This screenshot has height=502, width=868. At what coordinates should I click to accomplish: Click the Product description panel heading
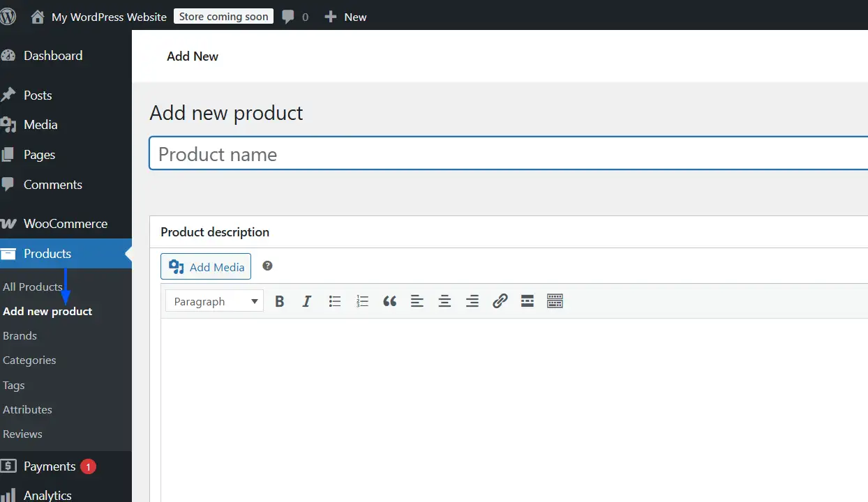click(x=215, y=232)
